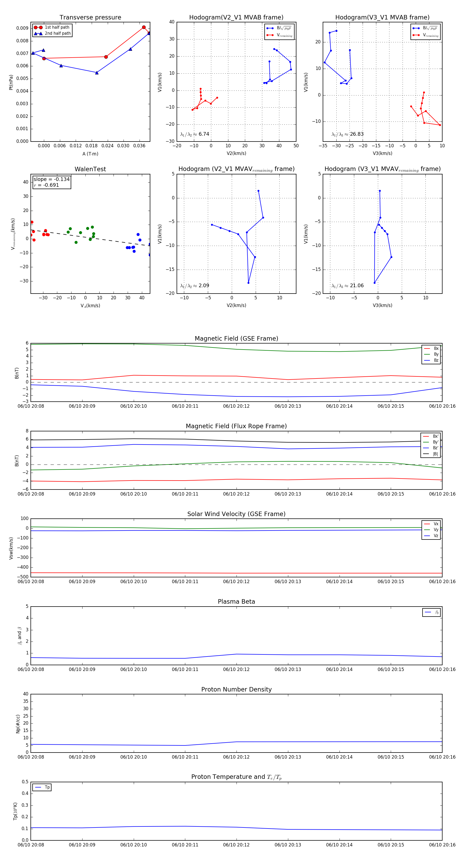Click the "Transverse pressure" plot title
473x868 pixels.
[90, 17]
